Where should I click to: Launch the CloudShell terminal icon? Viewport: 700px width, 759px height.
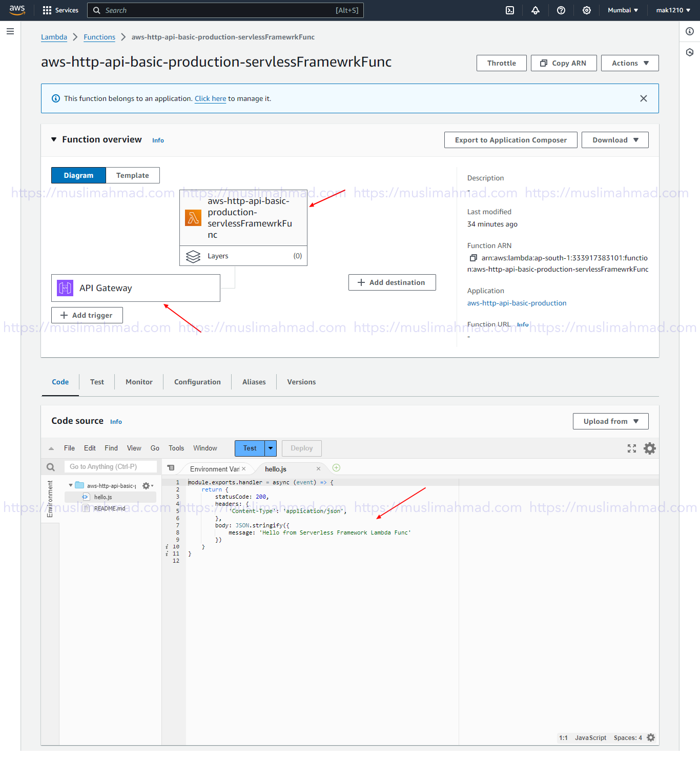coord(510,10)
